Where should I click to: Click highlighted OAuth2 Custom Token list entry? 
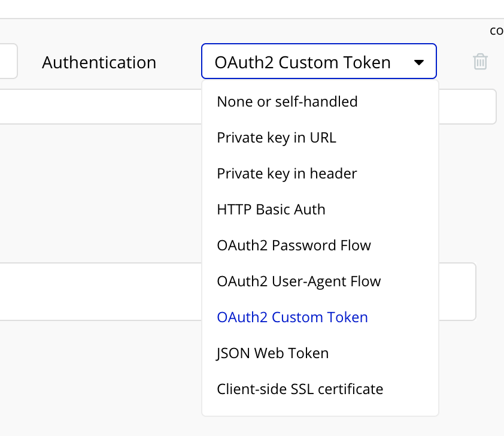click(292, 317)
